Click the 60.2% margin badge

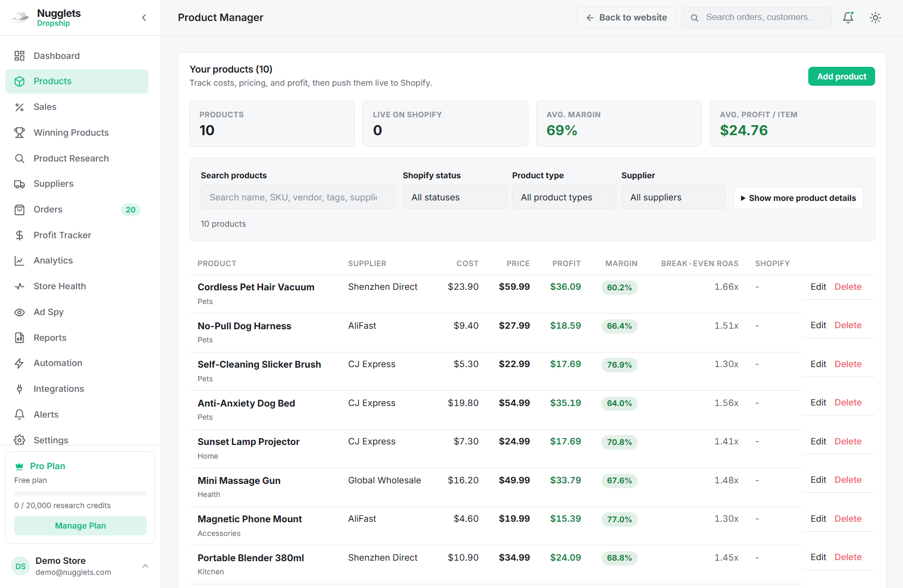[619, 288]
